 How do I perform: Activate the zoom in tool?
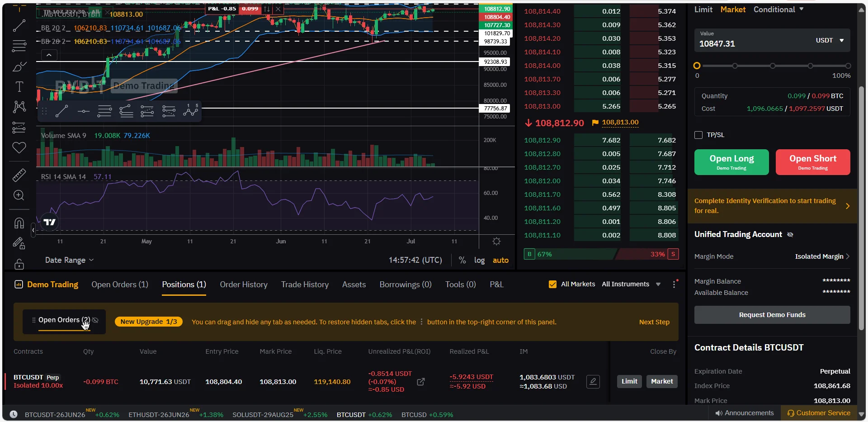pyautogui.click(x=19, y=195)
